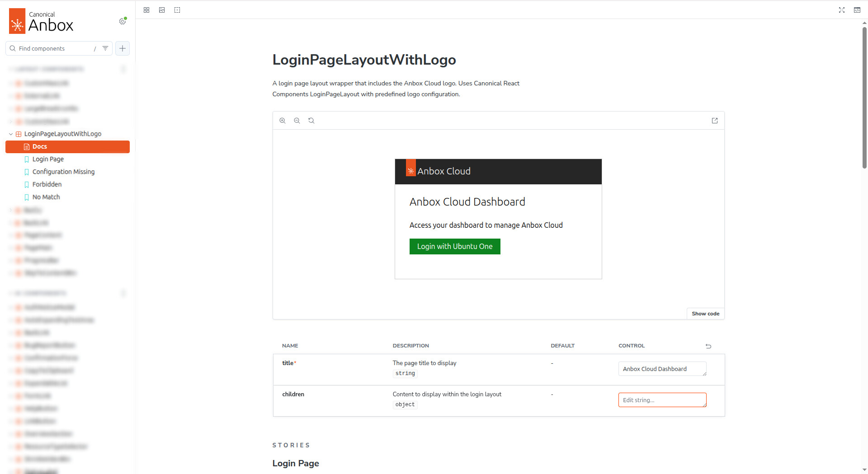Viewport: 868px width, 474px height.
Task: Select the Login Page story
Action: tap(48, 160)
